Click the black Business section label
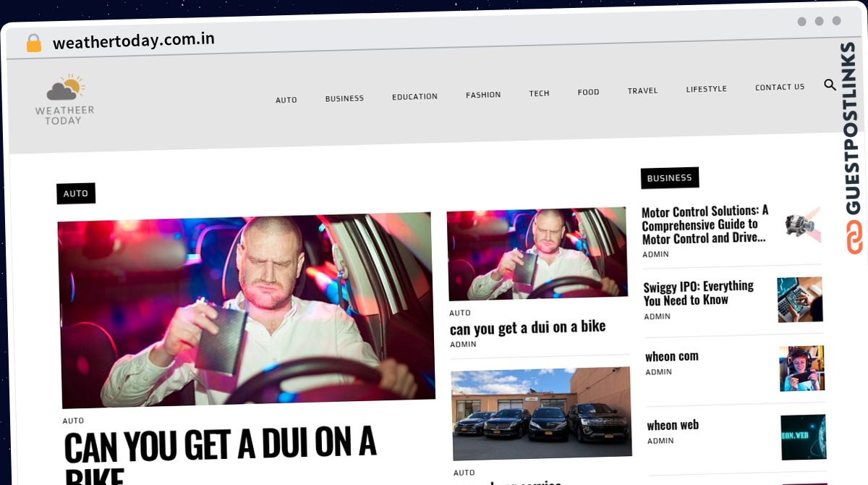The width and height of the screenshot is (868, 485). 669,177
